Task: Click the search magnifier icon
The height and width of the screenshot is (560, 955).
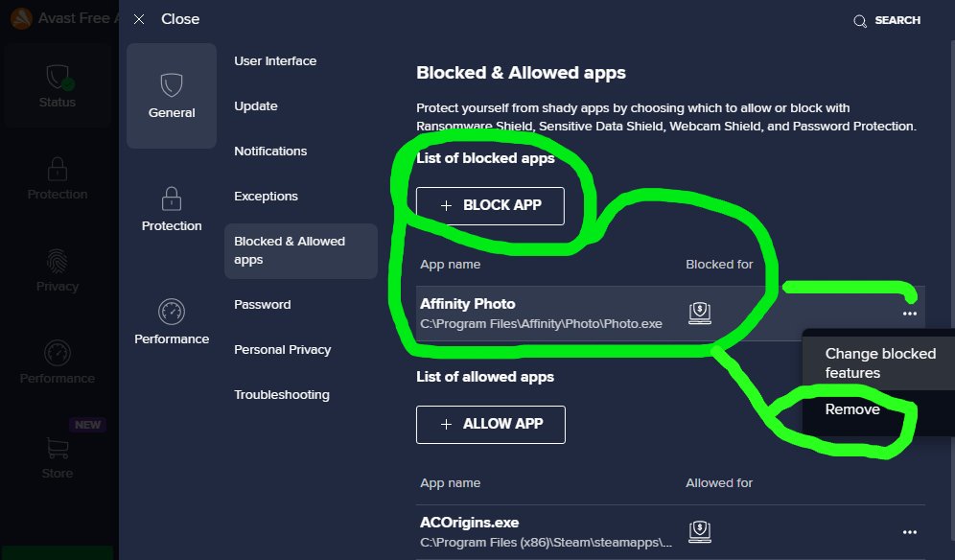Action: click(x=859, y=21)
